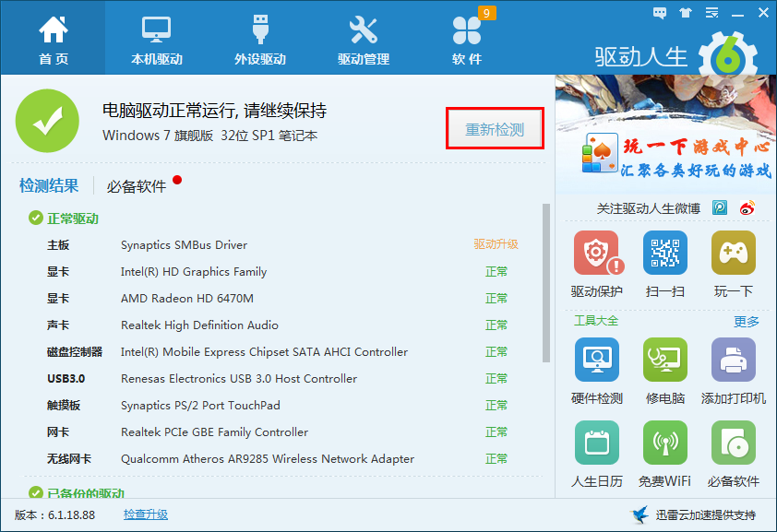Open the 玩一下 game controller icon
The height and width of the screenshot is (532, 777).
click(x=733, y=254)
